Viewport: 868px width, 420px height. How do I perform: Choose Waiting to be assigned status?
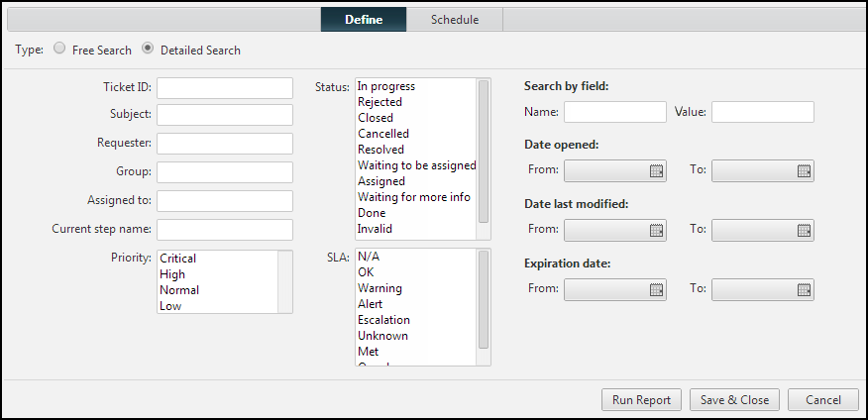pyautogui.click(x=416, y=165)
